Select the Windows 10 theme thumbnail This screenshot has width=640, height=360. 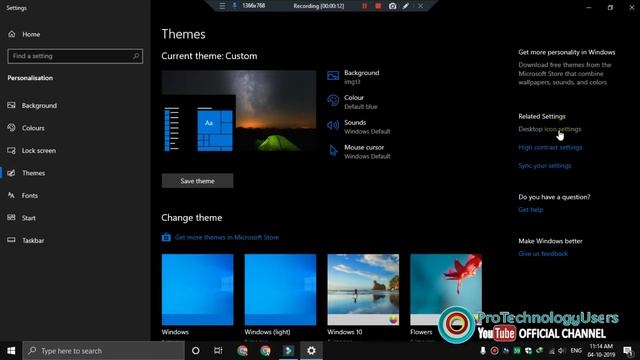coord(363,290)
